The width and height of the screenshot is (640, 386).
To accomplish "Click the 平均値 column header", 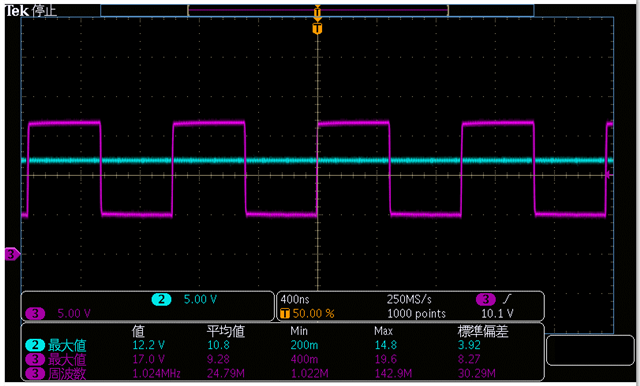I will pos(226,331).
